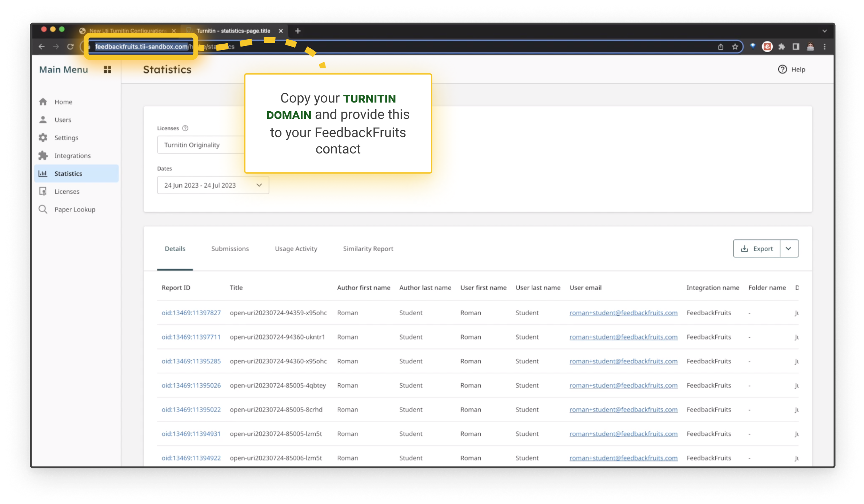Switch to New Lti Turnitin Configuration tab
This screenshot has height=504, width=864.
pyautogui.click(x=128, y=31)
